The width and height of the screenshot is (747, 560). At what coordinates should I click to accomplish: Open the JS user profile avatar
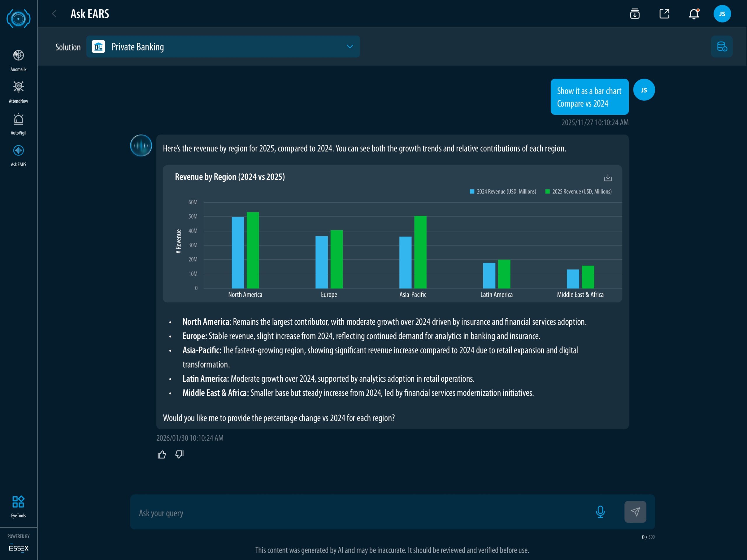click(x=722, y=14)
